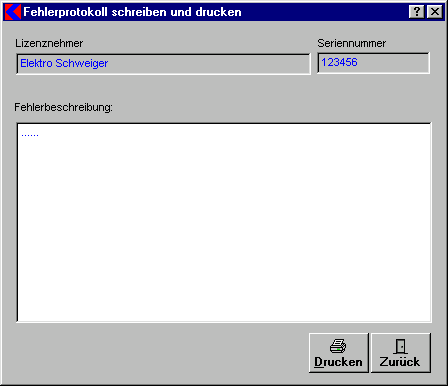Click the Lizenznehmer label
This screenshot has width=448, height=386.
point(49,43)
